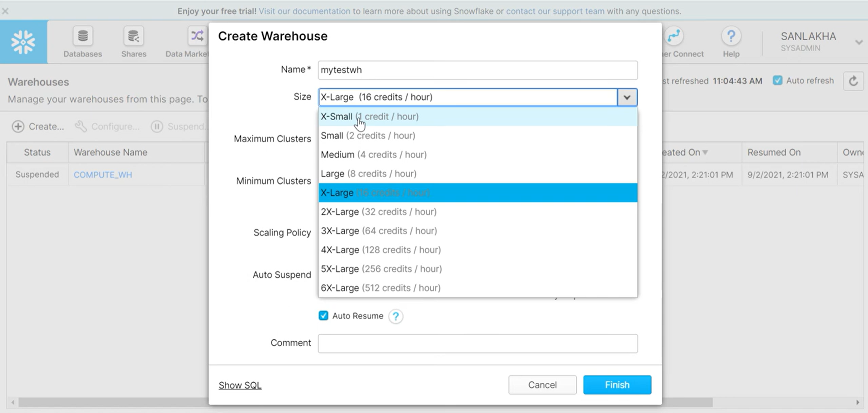Click the Create plus icon
This screenshot has width=868, height=413.
click(18, 127)
